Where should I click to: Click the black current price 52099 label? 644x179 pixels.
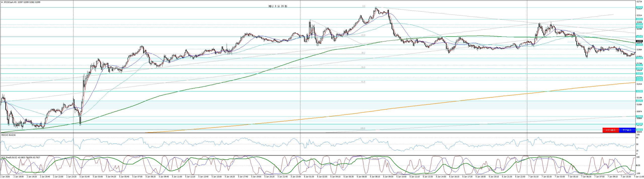(x=639, y=41)
